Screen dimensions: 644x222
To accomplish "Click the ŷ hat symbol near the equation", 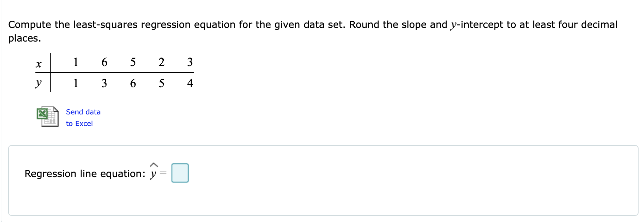I will (x=154, y=165).
